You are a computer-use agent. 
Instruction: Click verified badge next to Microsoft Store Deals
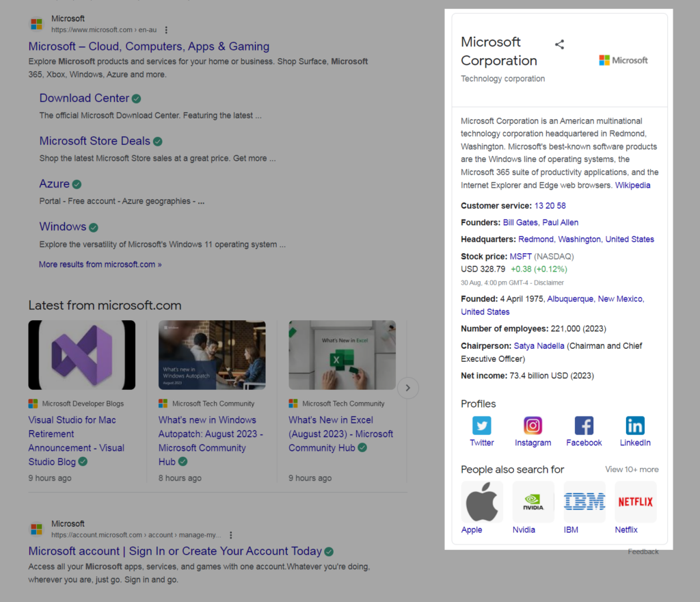(158, 142)
